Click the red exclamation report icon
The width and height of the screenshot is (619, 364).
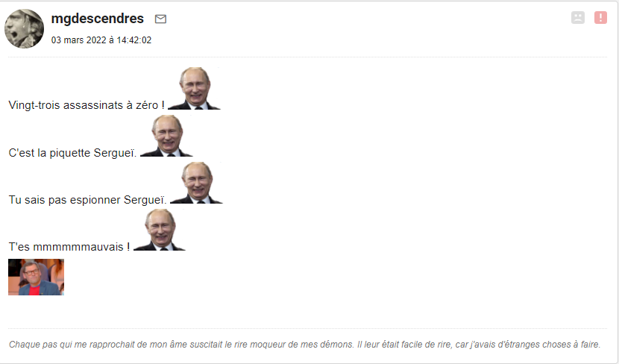tap(600, 17)
